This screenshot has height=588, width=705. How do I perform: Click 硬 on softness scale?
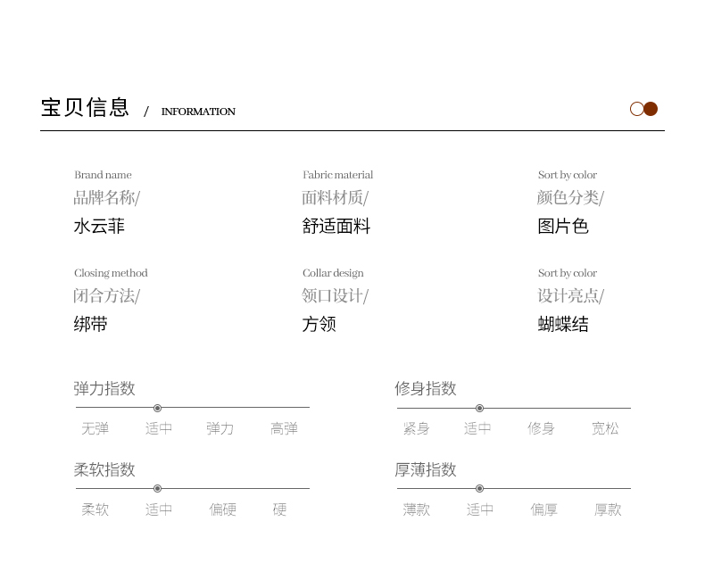tap(279, 509)
